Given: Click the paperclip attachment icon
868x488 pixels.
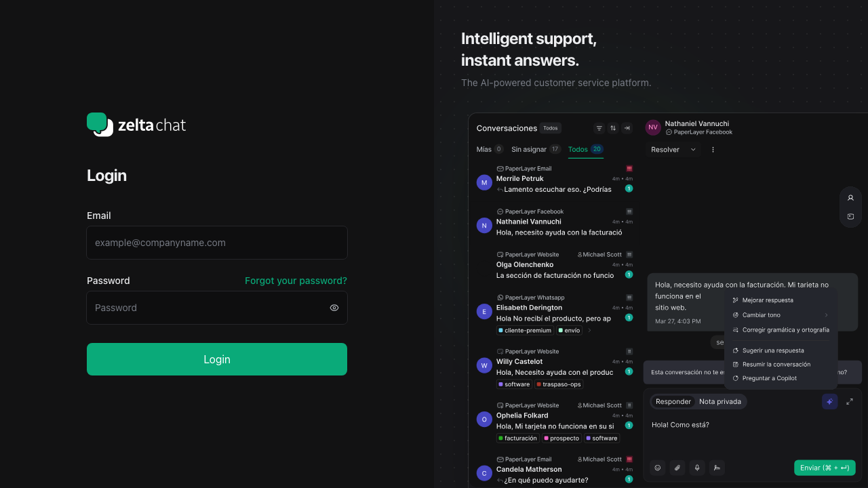Looking at the screenshot, I should click(x=677, y=468).
